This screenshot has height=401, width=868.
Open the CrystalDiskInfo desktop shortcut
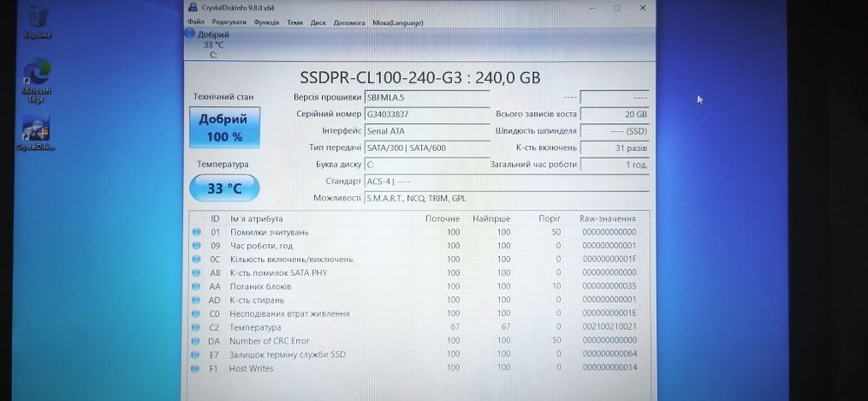[36, 132]
